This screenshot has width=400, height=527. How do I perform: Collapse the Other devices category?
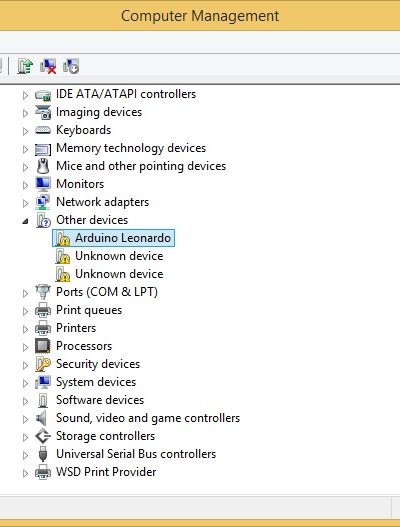26,221
